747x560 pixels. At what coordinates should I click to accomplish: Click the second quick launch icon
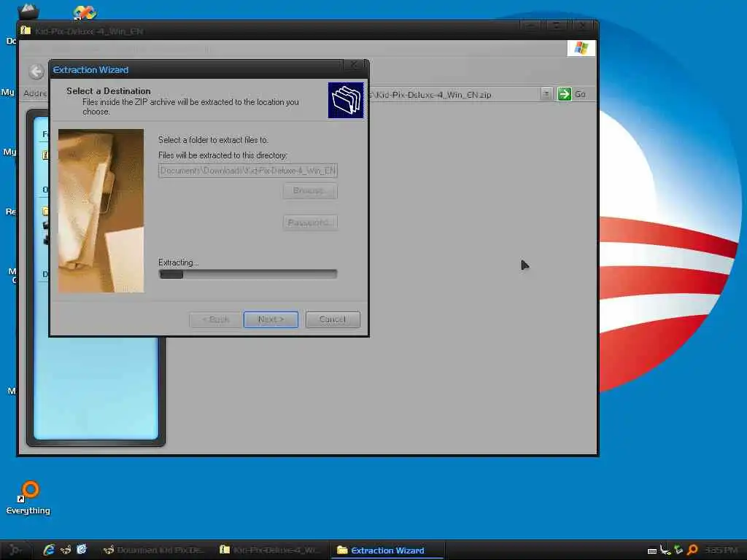[66, 550]
